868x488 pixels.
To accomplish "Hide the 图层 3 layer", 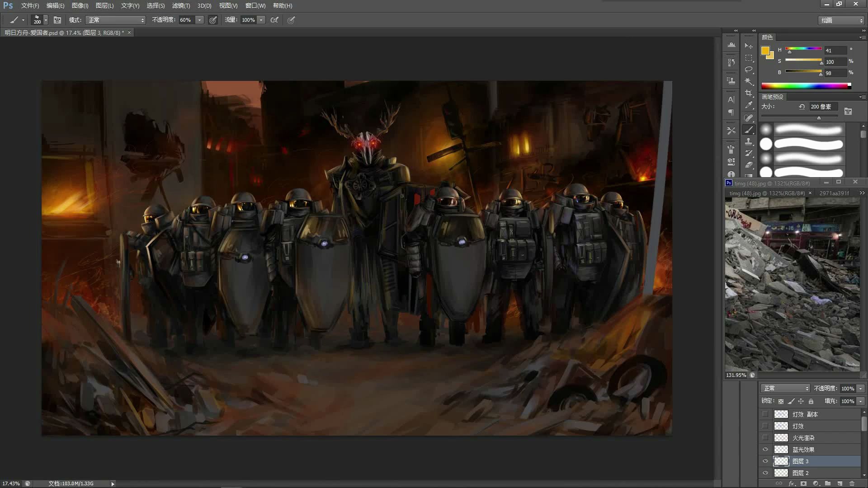I will pyautogui.click(x=765, y=461).
